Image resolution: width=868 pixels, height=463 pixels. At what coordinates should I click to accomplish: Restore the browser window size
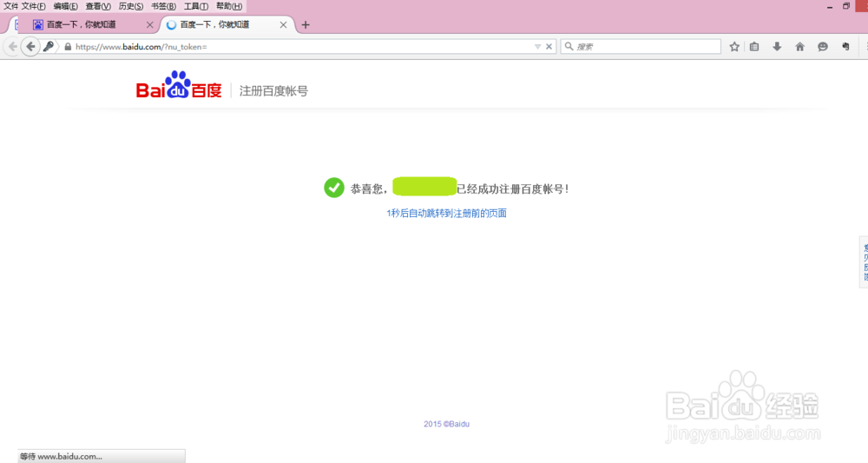[845, 6]
